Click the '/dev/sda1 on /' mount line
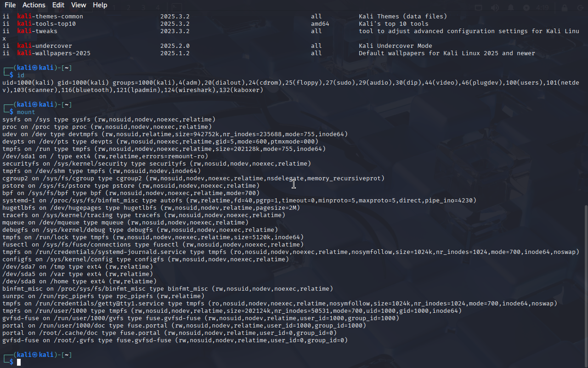Screen dimensions: 588x368 coord(105,156)
